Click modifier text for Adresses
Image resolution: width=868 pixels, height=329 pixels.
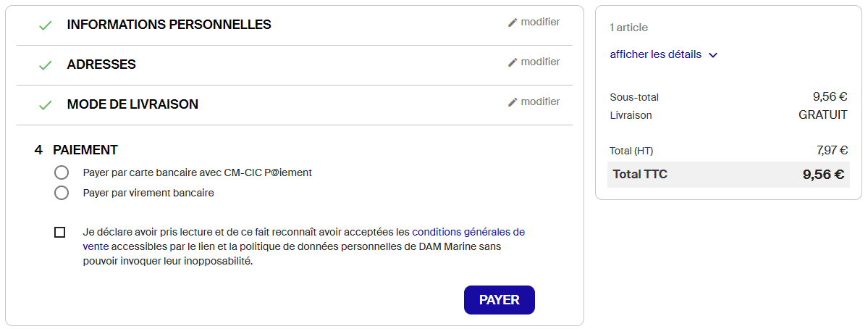tap(540, 62)
